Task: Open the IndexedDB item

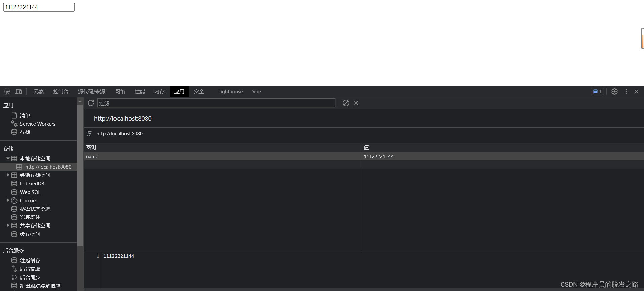Action: 32,183
